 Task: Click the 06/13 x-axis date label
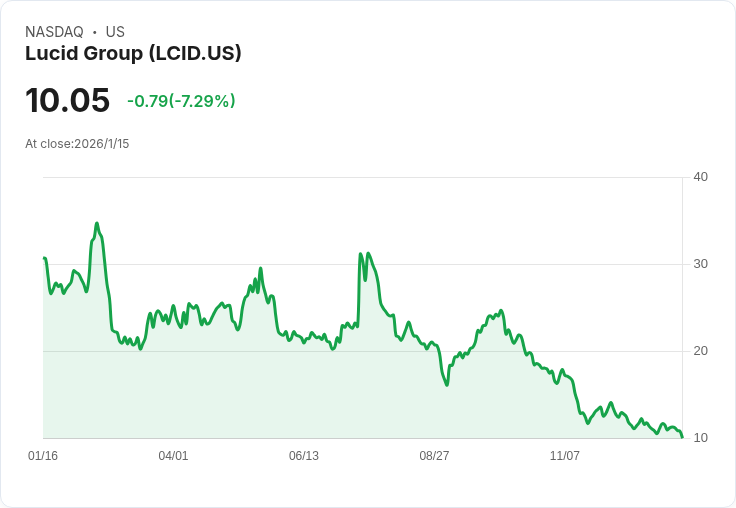click(x=304, y=455)
